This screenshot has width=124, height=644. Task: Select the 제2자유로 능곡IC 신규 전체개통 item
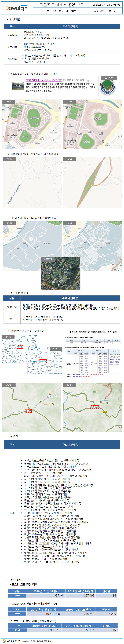pos(43,473)
